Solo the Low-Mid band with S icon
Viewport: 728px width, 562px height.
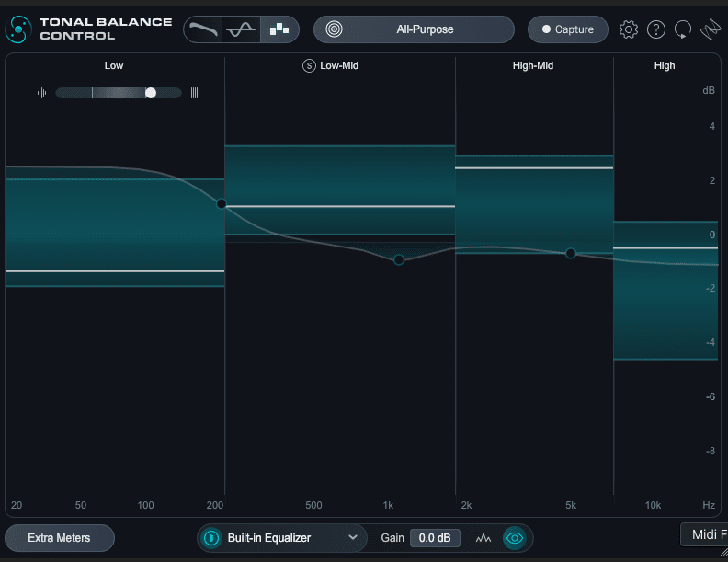coord(309,66)
